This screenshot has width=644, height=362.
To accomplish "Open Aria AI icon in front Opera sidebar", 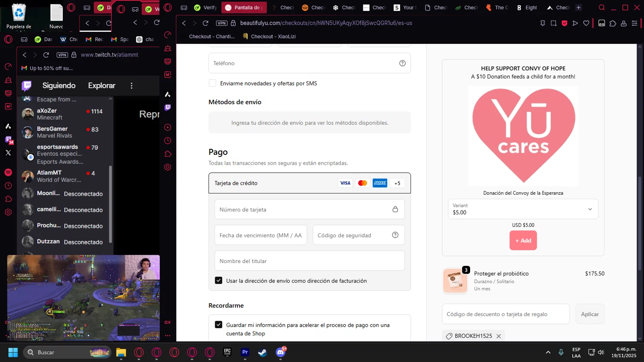I will point(168,94).
